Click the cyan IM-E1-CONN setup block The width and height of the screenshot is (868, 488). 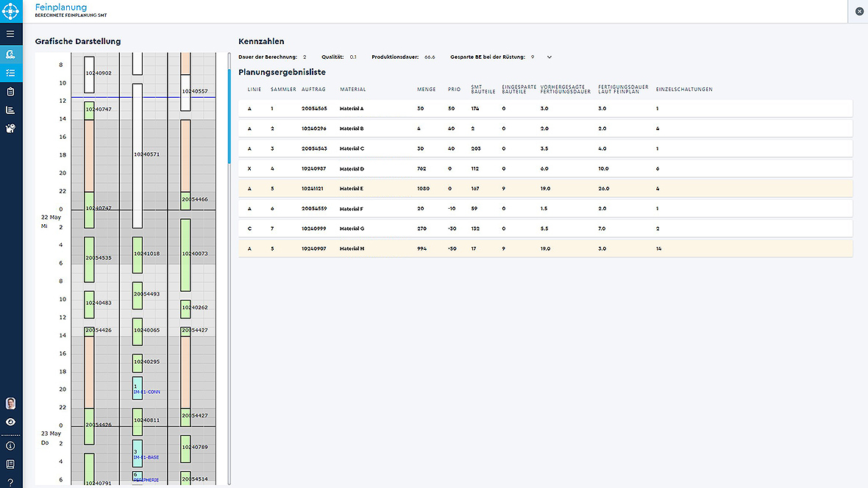[x=138, y=388]
